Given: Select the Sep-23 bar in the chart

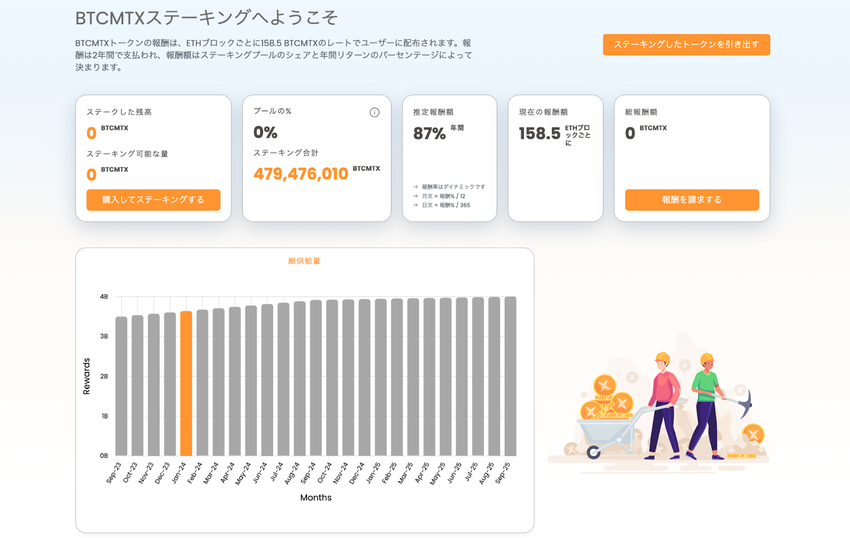Looking at the screenshot, I should pyautogui.click(x=121, y=386).
